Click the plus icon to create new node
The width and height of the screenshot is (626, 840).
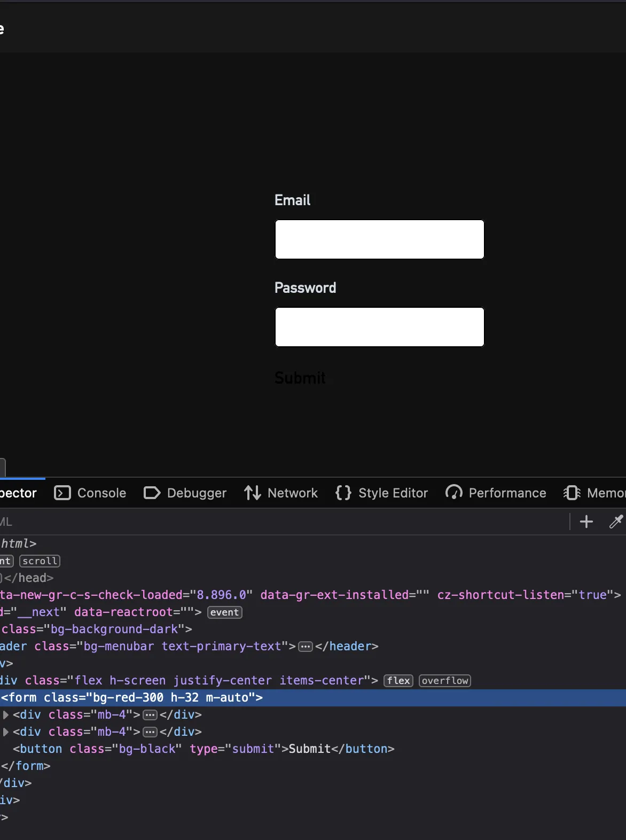pos(586,522)
